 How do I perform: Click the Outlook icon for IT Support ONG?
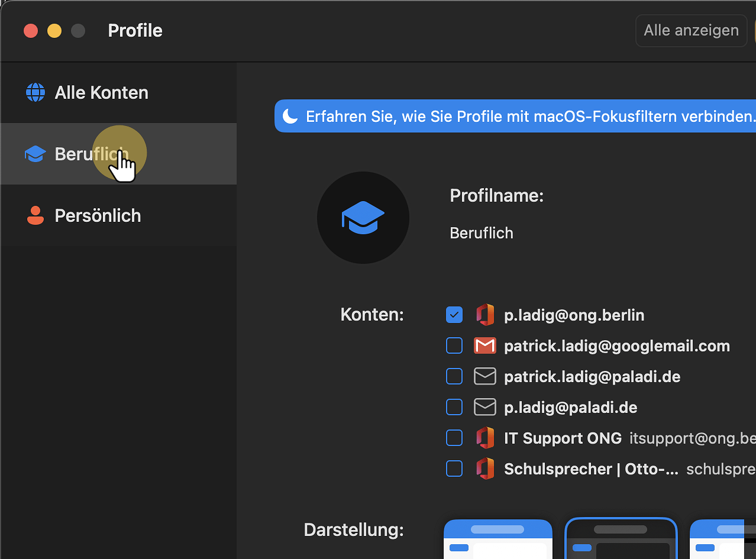tap(485, 438)
